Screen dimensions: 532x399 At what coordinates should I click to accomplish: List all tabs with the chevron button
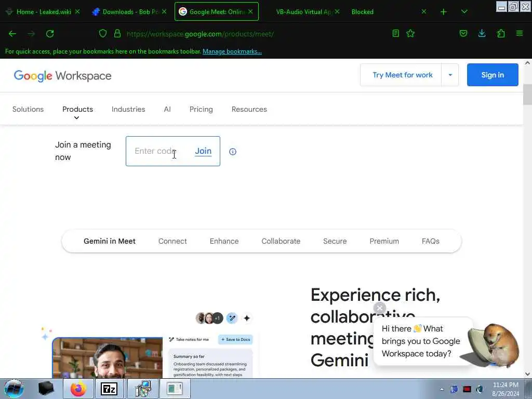(x=464, y=12)
